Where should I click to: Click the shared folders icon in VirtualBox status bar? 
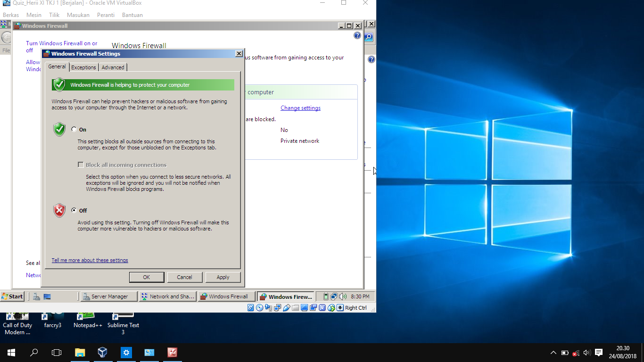(296, 308)
